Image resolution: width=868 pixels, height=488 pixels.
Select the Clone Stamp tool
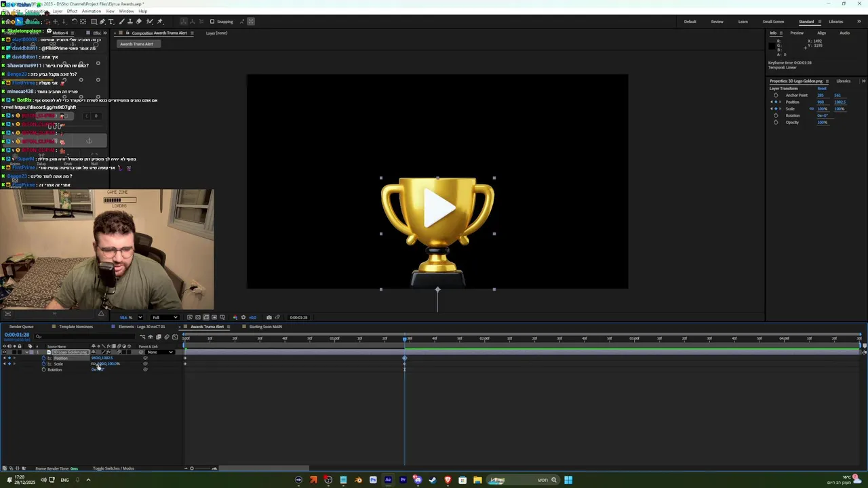click(x=130, y=22)
